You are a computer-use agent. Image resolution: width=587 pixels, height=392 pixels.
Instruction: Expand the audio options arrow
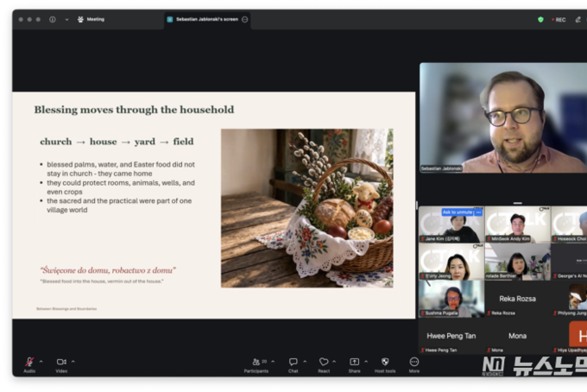pos(41,361)
